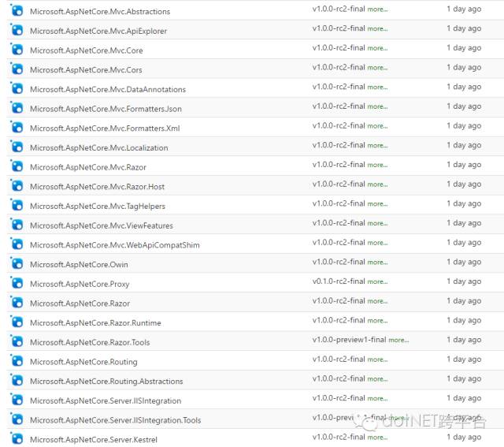Click 'more...' in the Mvc.Abstractions row

377,9
